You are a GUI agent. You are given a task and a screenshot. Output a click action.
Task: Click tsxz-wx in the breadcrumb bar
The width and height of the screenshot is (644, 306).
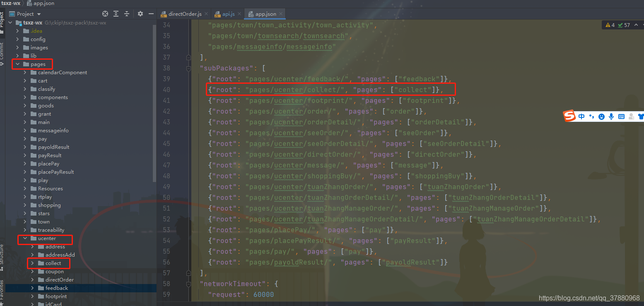10,3
